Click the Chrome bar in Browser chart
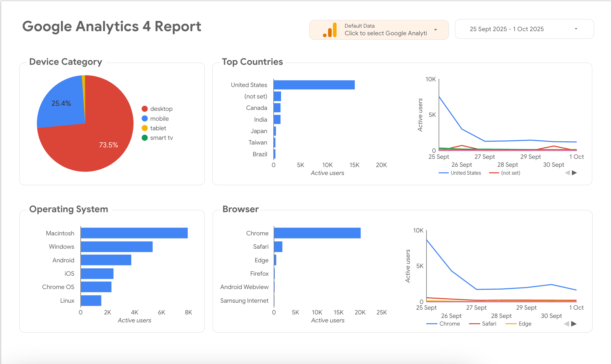 point(317,233)
